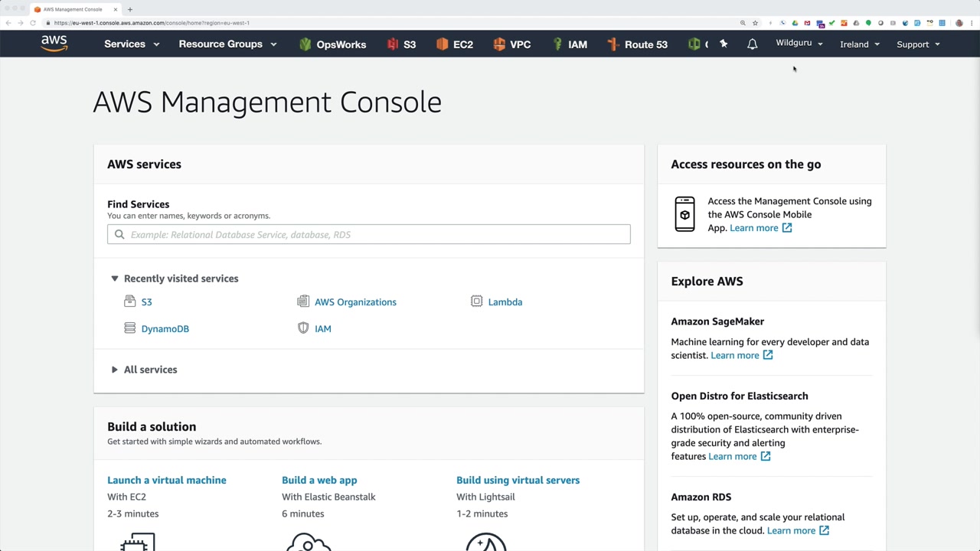Viewport: 980px width, 551px height.
Task: Open the Route 53 shortcut icon
Action: (x=613, y=44)
